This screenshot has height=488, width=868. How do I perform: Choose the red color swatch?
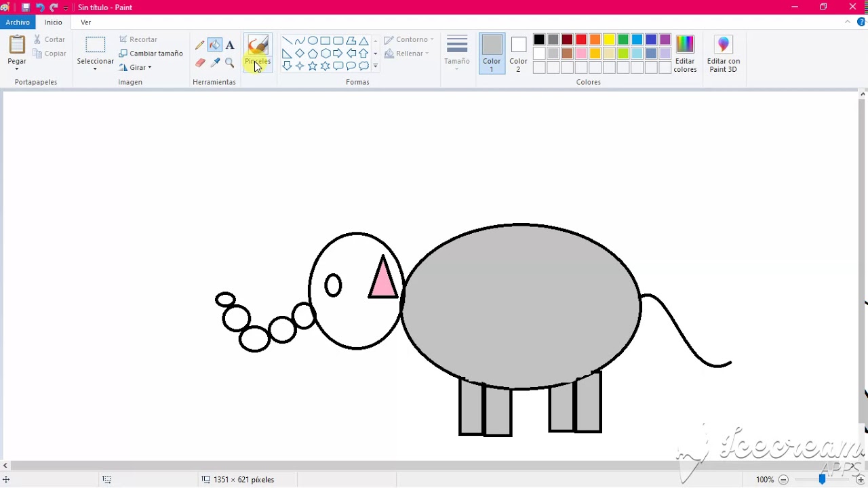[x=581, y=40]
